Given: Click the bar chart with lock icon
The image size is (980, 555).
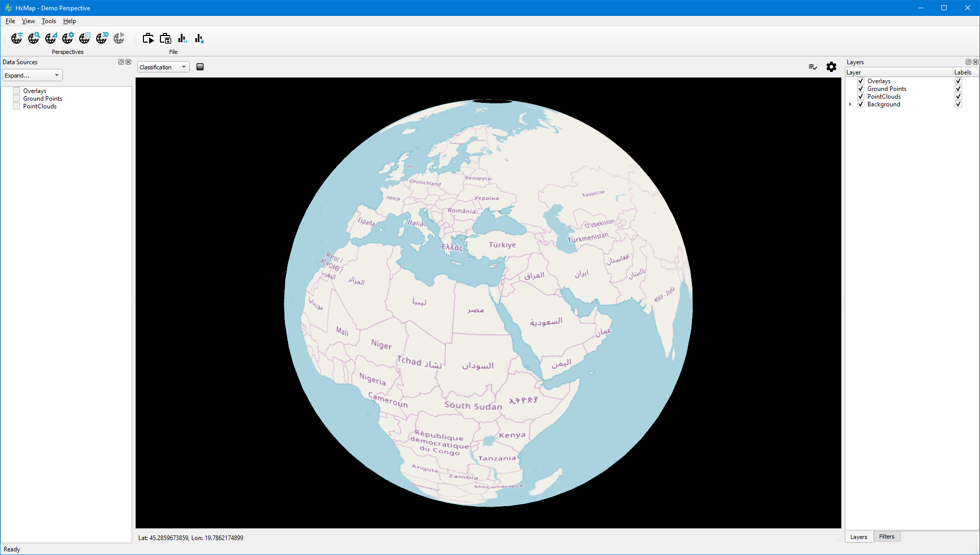Looking at the screenshot, I should coord(199,39).
